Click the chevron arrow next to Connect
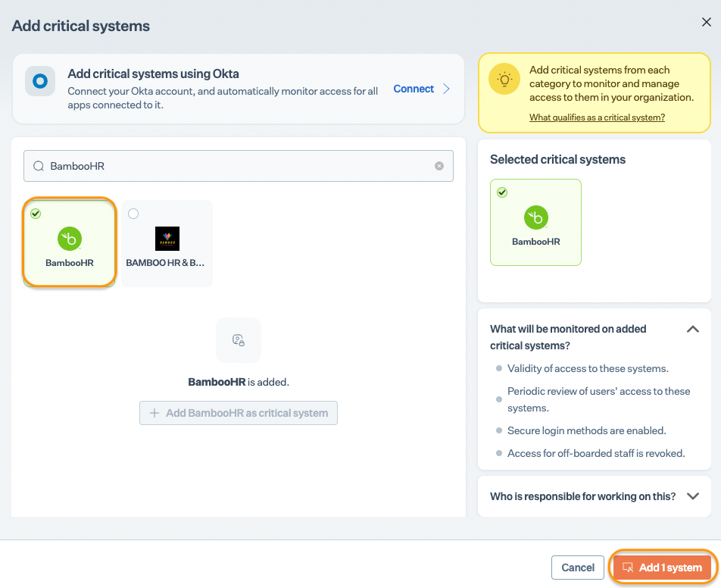721x588 pixels. (446, 89)
